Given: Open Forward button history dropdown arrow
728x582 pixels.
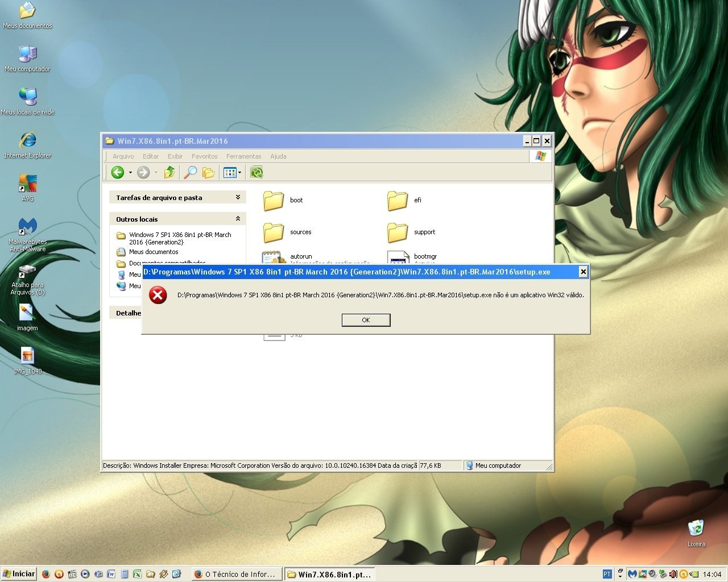Looking at the screenshot, I should (156, 172).
